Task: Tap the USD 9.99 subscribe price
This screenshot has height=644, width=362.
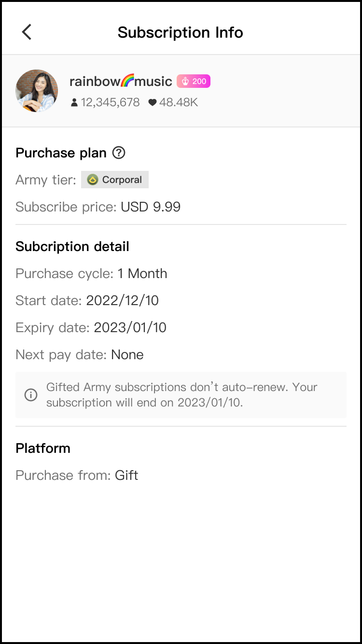Action: 151,207
